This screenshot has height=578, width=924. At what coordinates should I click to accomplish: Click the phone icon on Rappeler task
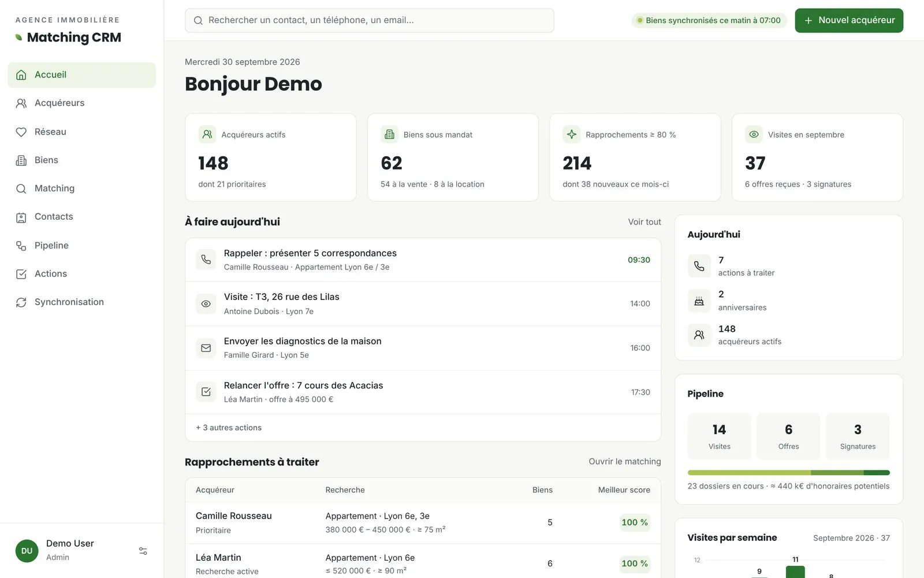(206, 260)
